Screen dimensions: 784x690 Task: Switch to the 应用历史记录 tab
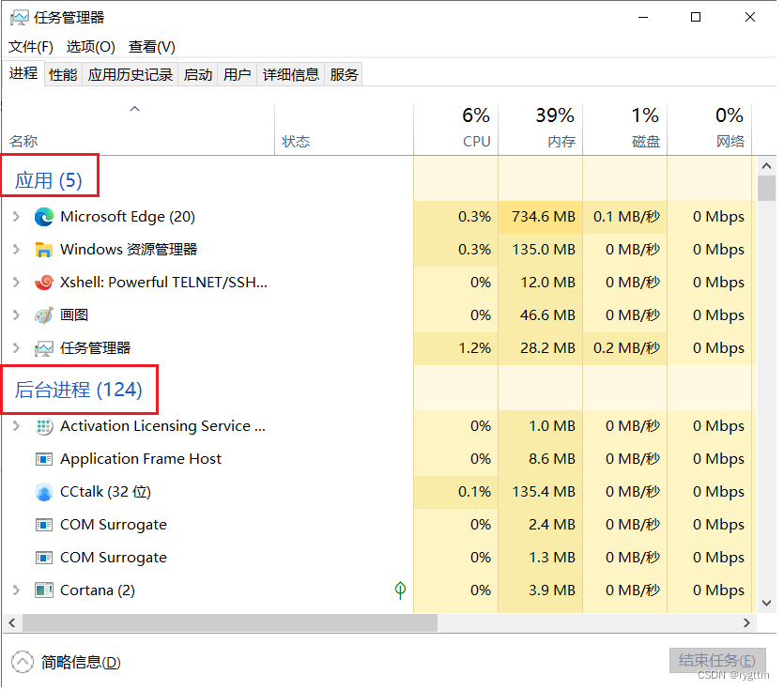(130, 74)
